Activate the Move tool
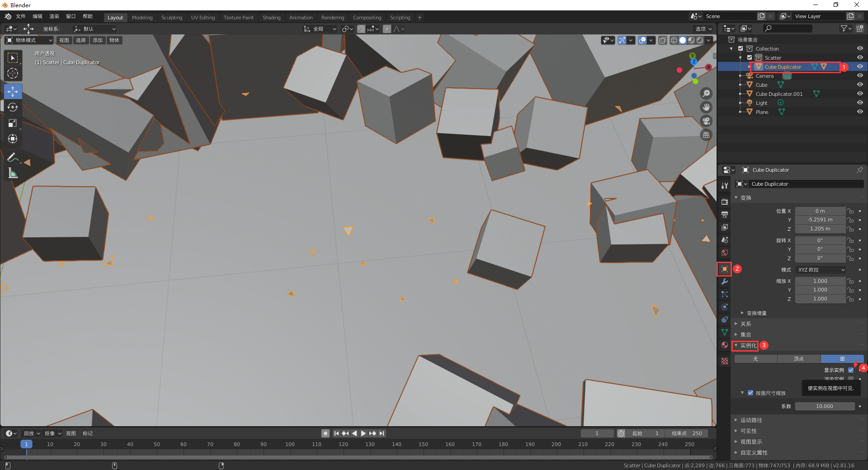Screen dimensions: 868x470 click(13, 91)
